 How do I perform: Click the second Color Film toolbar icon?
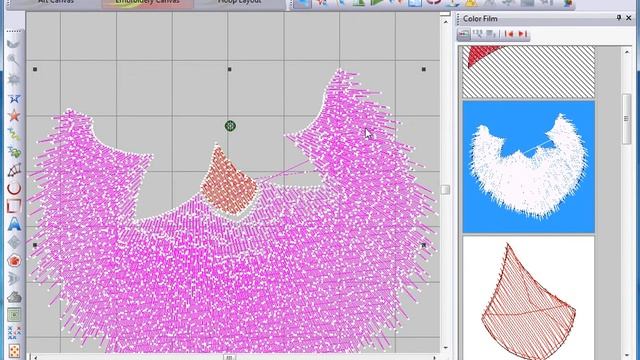coord(477,34)
